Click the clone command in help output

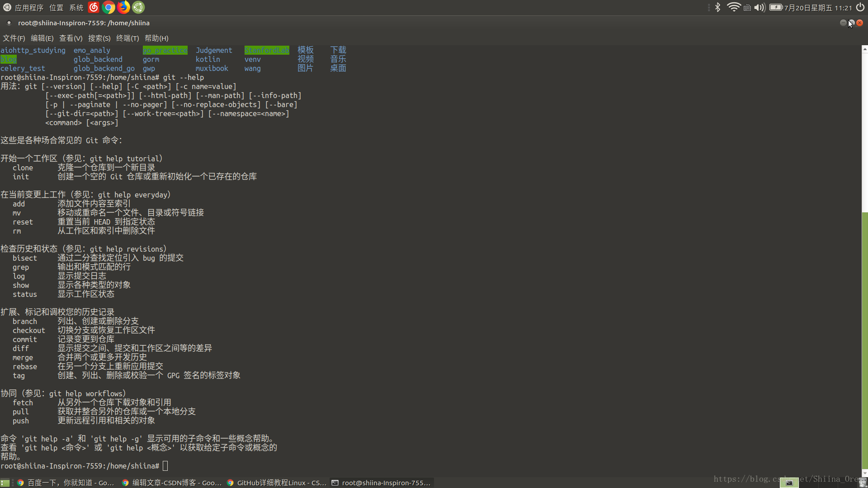coord(23,168)
